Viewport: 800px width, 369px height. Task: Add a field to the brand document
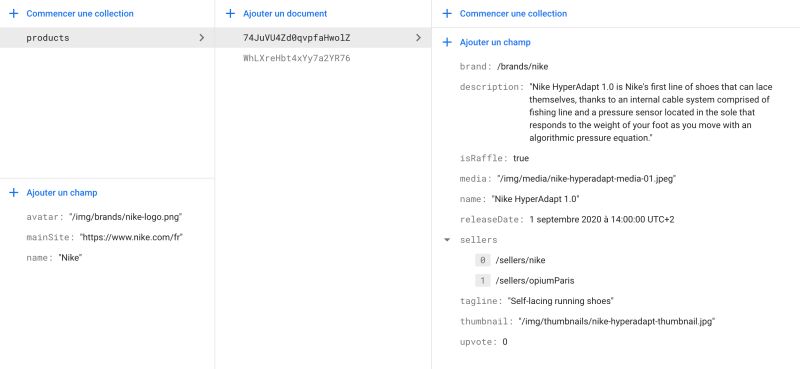click(x=62, y=192)
